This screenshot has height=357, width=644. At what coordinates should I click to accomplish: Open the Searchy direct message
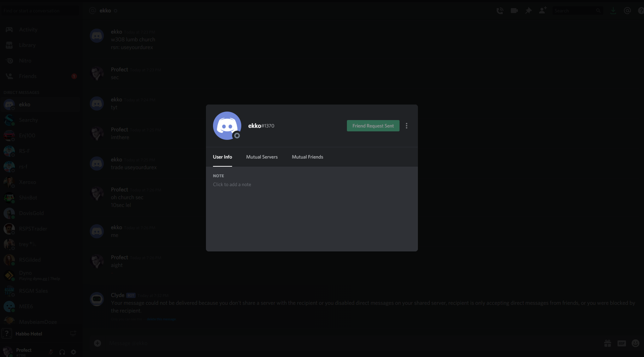[x=40, y=120]
